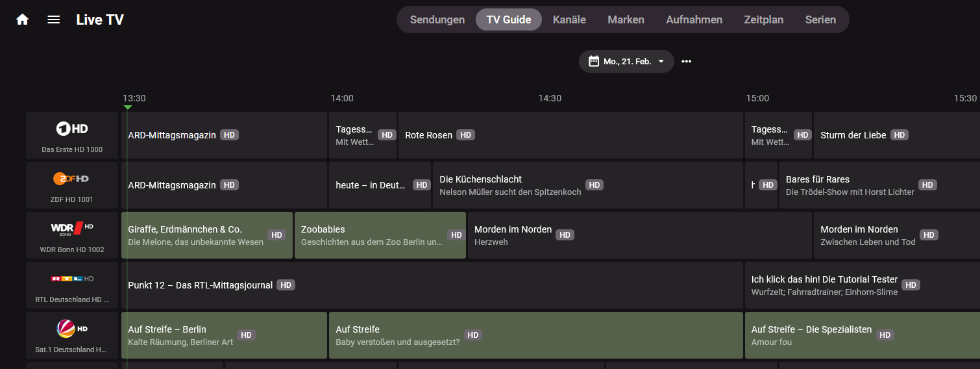Open ARD-Mittagsmagazin on Das Erste row
The width and height of the screenshot is (980, 369).
(224, 135)
